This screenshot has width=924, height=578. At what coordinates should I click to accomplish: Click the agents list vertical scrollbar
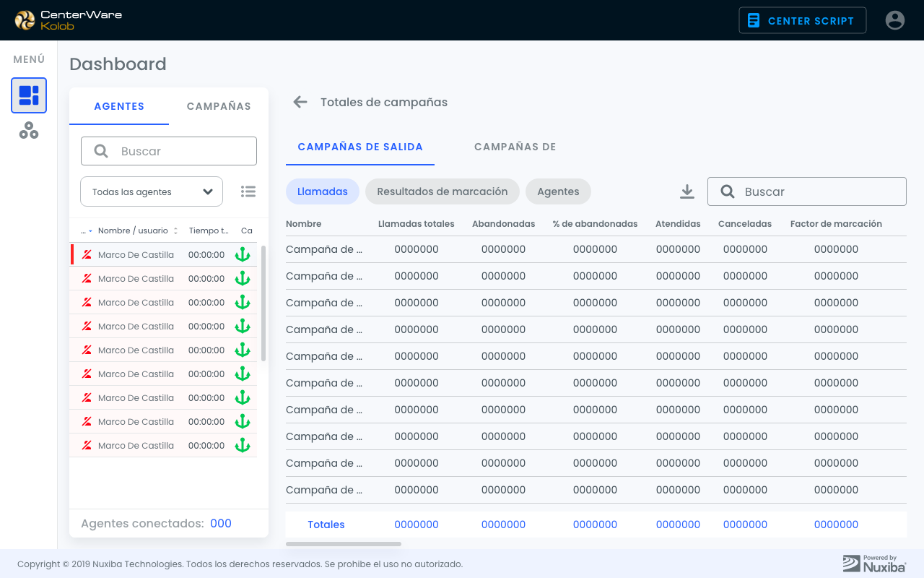click(263, 303)
